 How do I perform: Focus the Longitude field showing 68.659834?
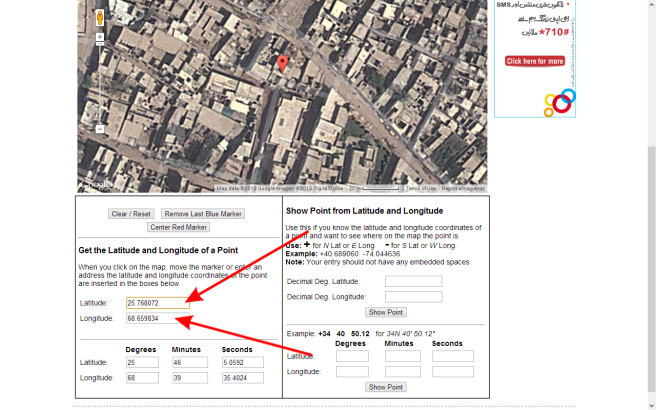(157, 319)
